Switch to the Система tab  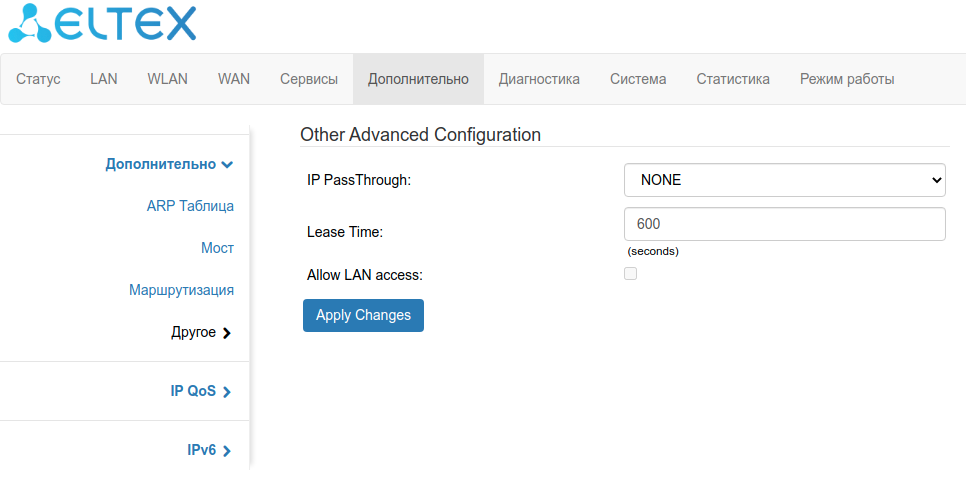(x=638, y=79)
